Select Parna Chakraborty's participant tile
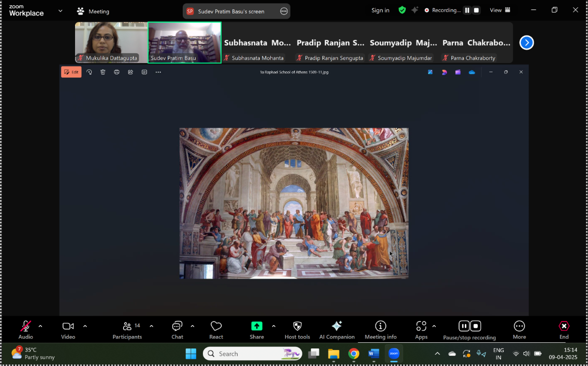 tap(476, 42)
